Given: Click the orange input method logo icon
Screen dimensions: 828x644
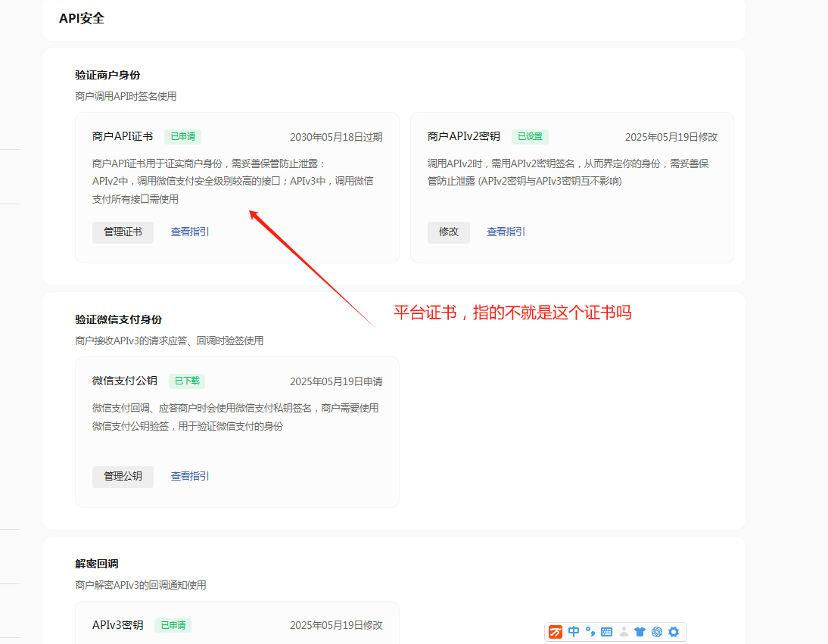Looking at the screenshot, I should (x=555, y=632).
